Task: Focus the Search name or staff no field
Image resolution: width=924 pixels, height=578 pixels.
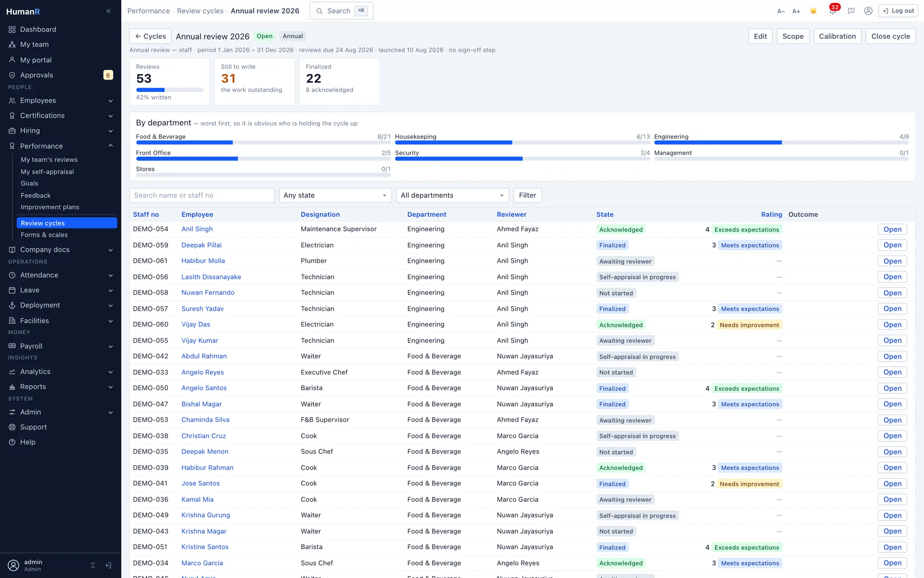Action: coord(202,196)
